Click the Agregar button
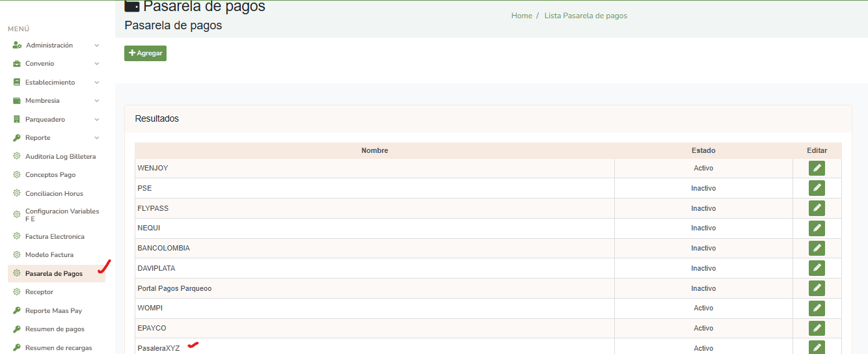This screenshot has width=868, height=354. [145, 53]
